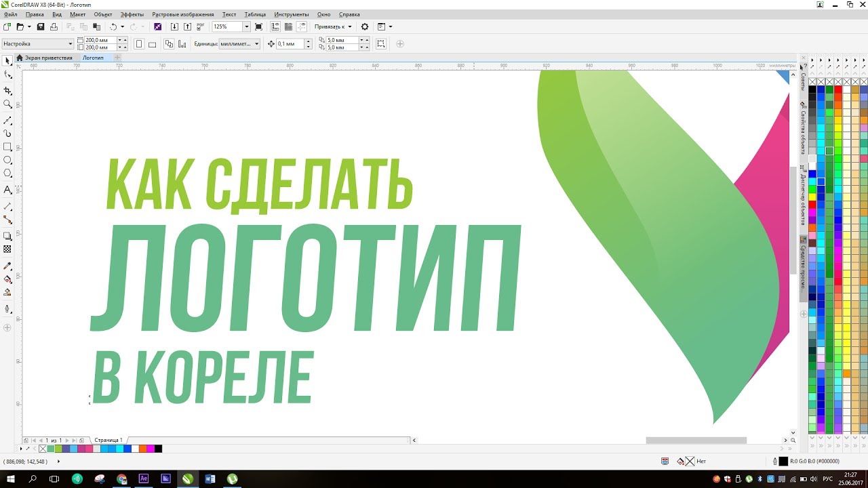Open the Options gear settings
This screenshot has width=868, height=488.
click(365, 26)
